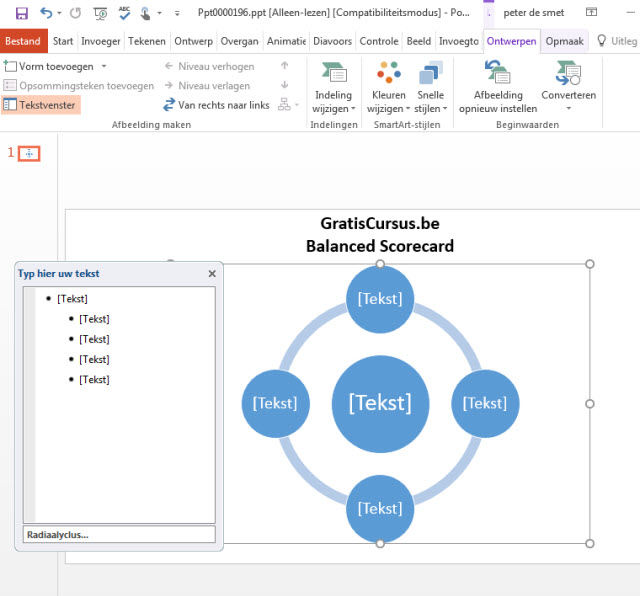Image resolution: width=640 pixels, height=596 pixels.
Task: Click the Save icon in the quick access toolbar
Action: 22,13
